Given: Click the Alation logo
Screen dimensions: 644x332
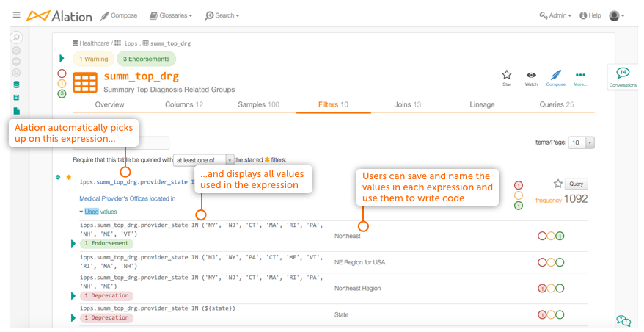Looking at the screenshot, I should click(59, 16).
